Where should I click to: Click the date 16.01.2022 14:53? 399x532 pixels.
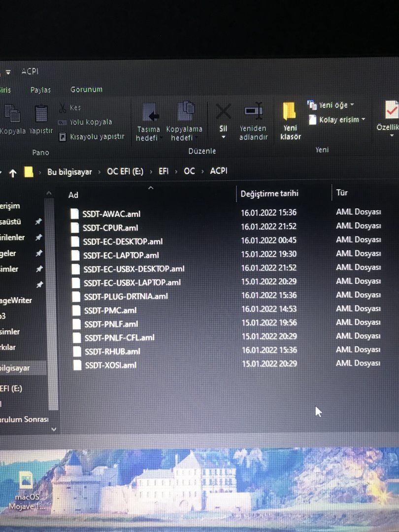(269, 309)
